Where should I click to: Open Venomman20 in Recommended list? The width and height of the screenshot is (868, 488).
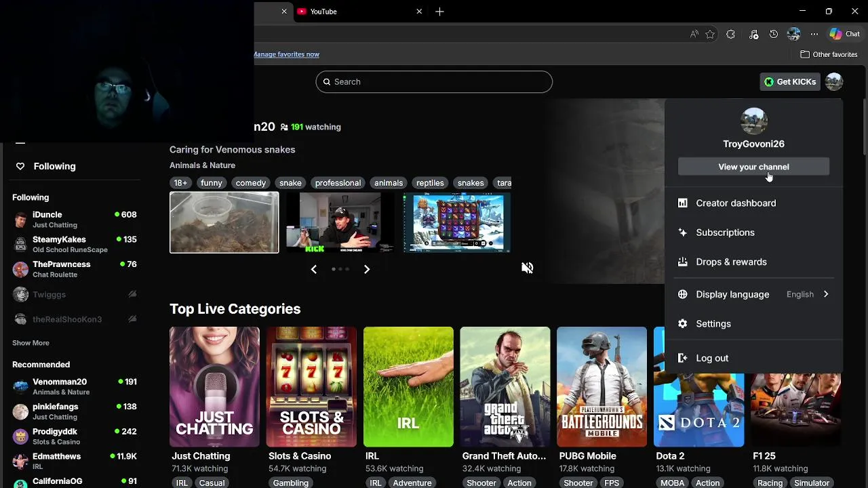pyautogui.click(x=75, y=386)
